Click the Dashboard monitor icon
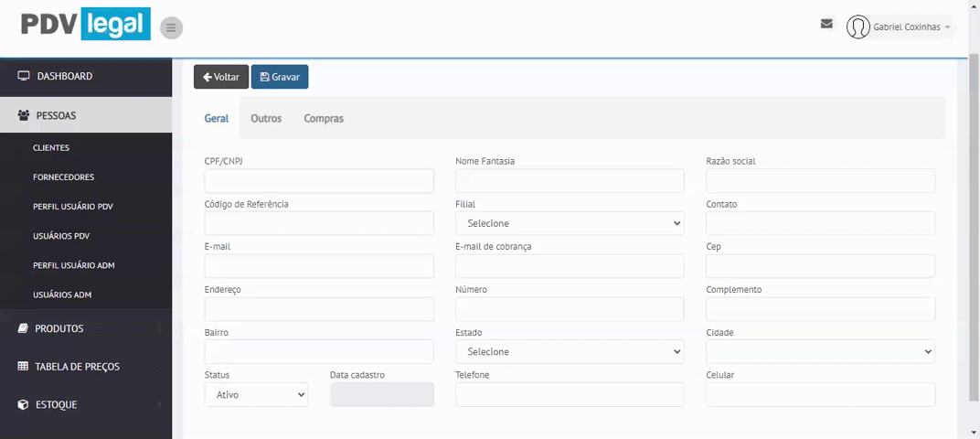The width and height of the screenshot is (980, 439). pos(24,76)
